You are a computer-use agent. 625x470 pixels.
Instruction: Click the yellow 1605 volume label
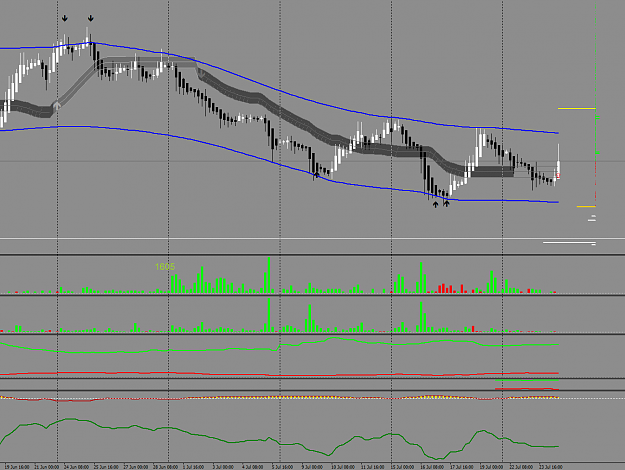165,267
